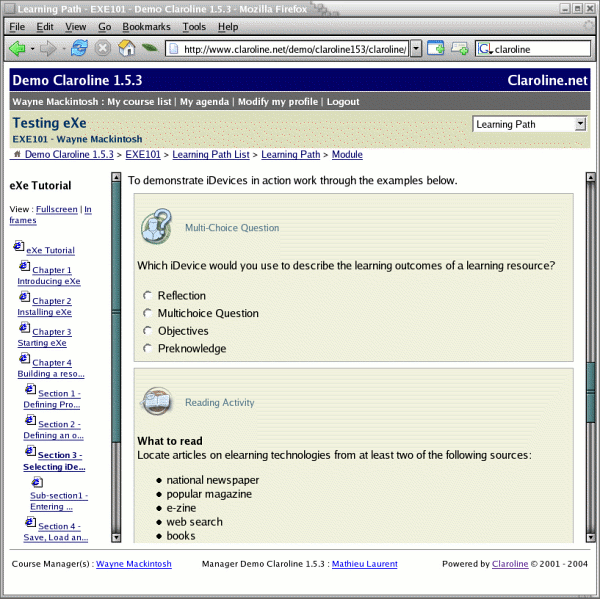Open the Forward button history arrow

point(64,49)
